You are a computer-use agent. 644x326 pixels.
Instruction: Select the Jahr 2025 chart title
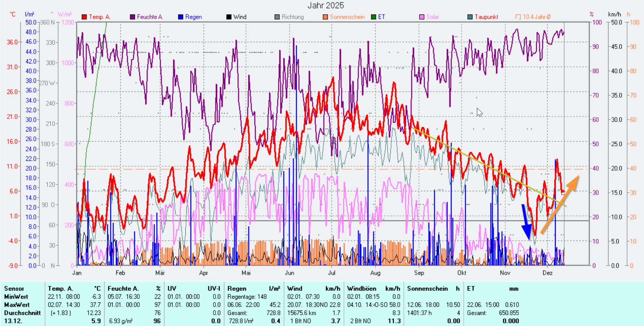point(325,5)
